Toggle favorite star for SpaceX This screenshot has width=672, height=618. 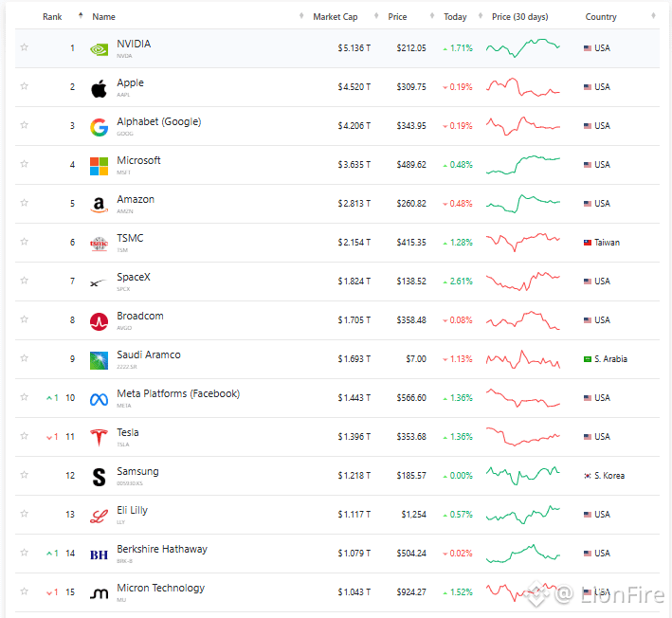(x=25, y=281)
